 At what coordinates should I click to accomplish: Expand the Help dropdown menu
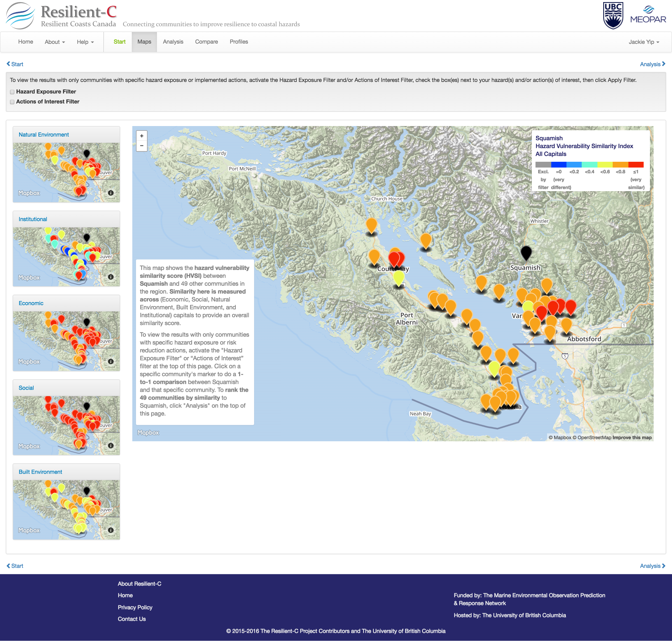(85, 42)
